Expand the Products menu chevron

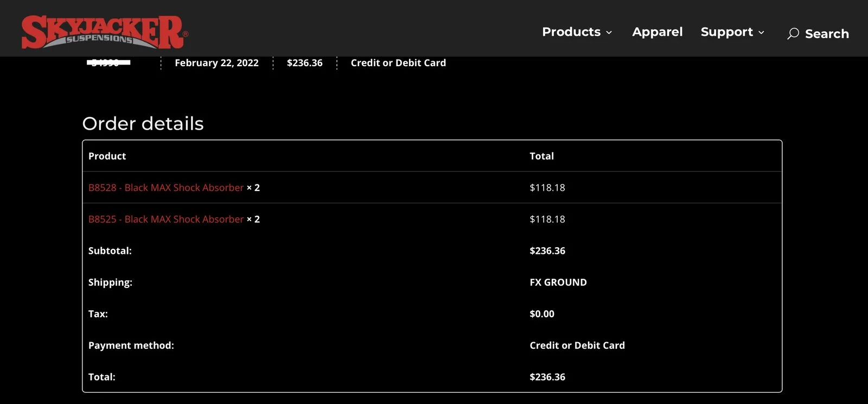[609, 33]
